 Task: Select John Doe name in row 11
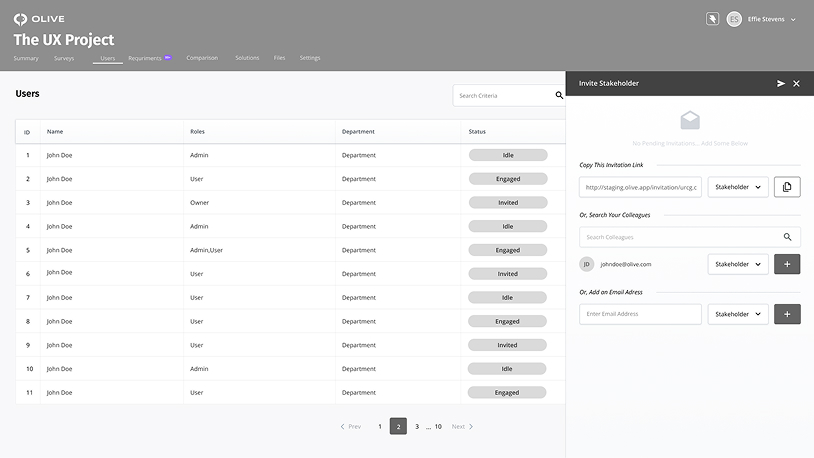59,393
